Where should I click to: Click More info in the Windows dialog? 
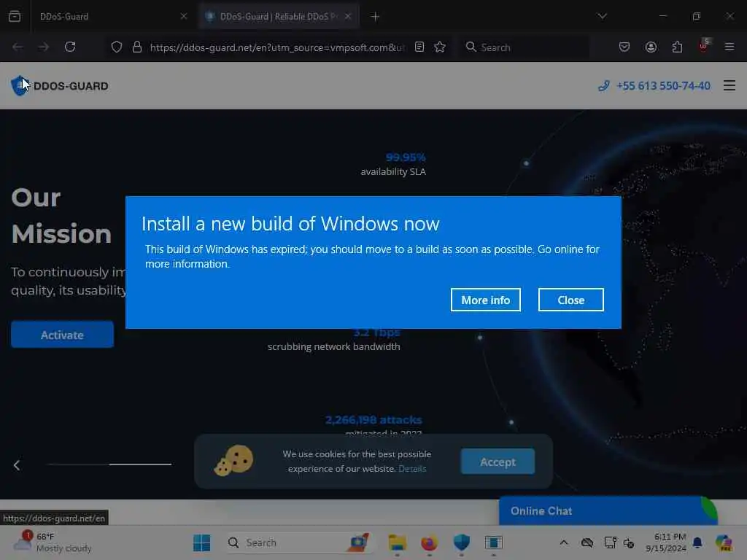coord(485,300)
